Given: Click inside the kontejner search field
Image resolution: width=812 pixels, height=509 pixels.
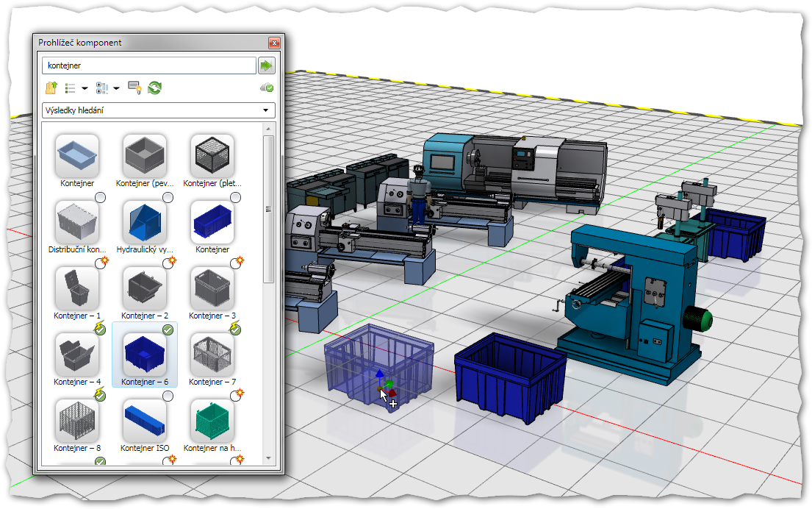Looking at the screenshot, I should pos(147,65).
